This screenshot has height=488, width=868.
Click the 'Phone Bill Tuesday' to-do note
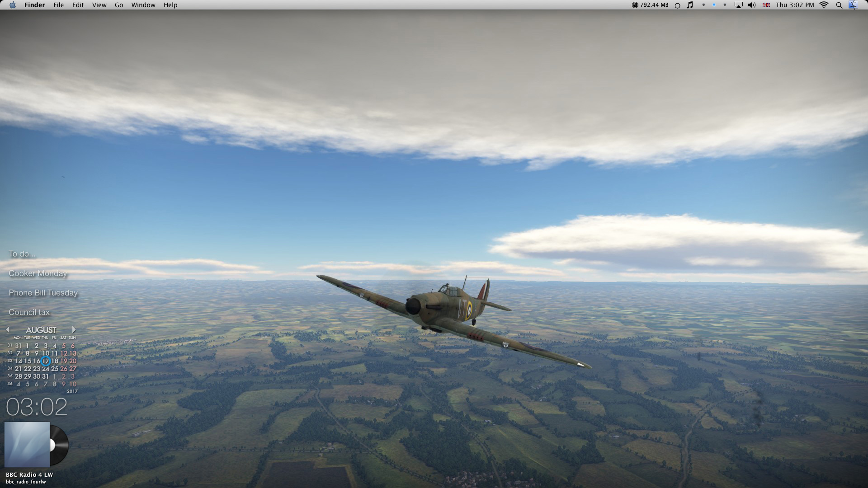43,293
